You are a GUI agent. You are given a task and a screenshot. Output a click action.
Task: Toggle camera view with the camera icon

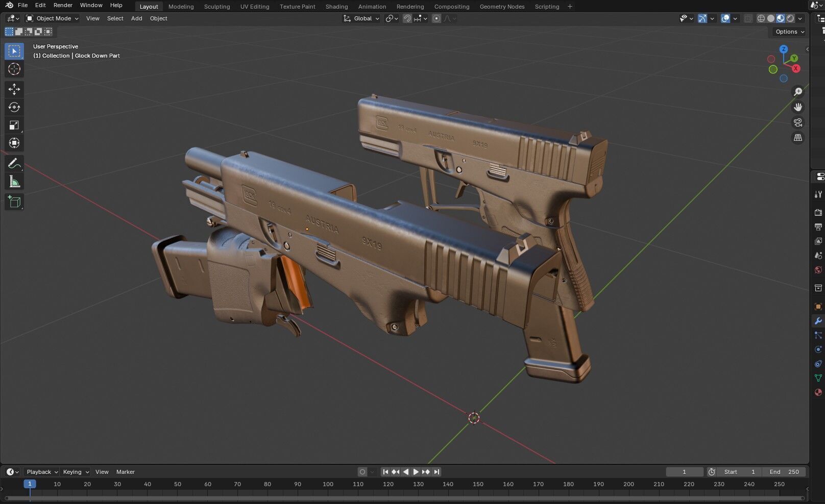click(x=797, y=122)
